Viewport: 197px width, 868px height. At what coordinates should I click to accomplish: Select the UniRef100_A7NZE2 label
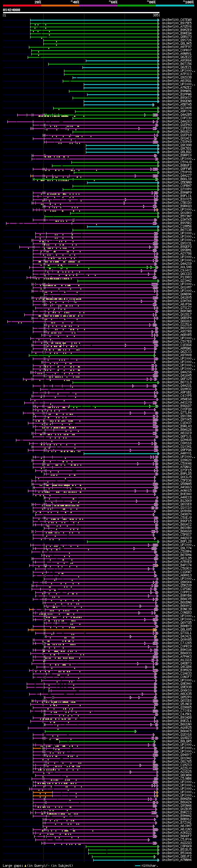pyautogui.click(x=177, y=88)
